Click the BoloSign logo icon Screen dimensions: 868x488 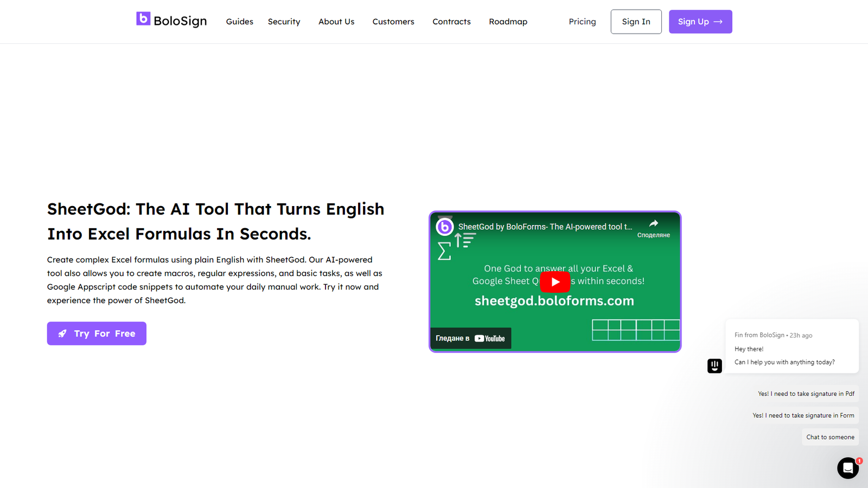click(x=143, y=18)
